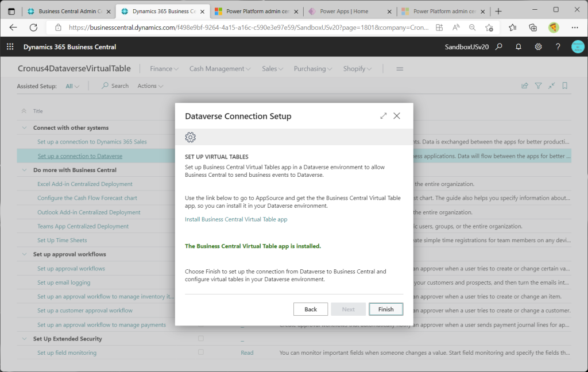Click the Next button in the dialog

click(348, 309)
